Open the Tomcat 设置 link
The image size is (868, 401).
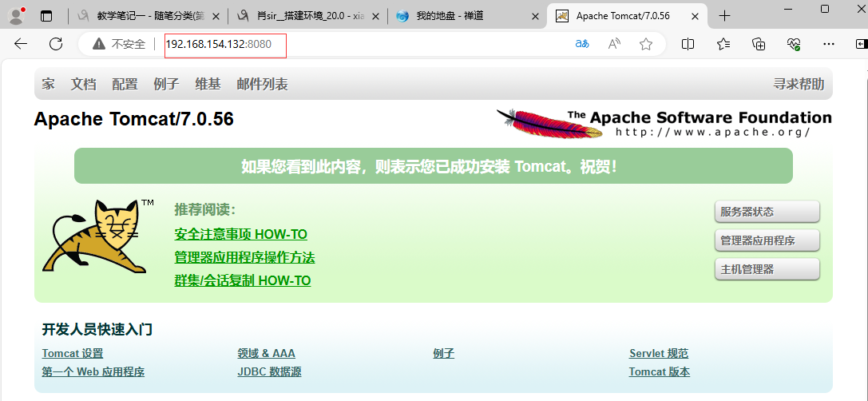(x=73, y=353)
